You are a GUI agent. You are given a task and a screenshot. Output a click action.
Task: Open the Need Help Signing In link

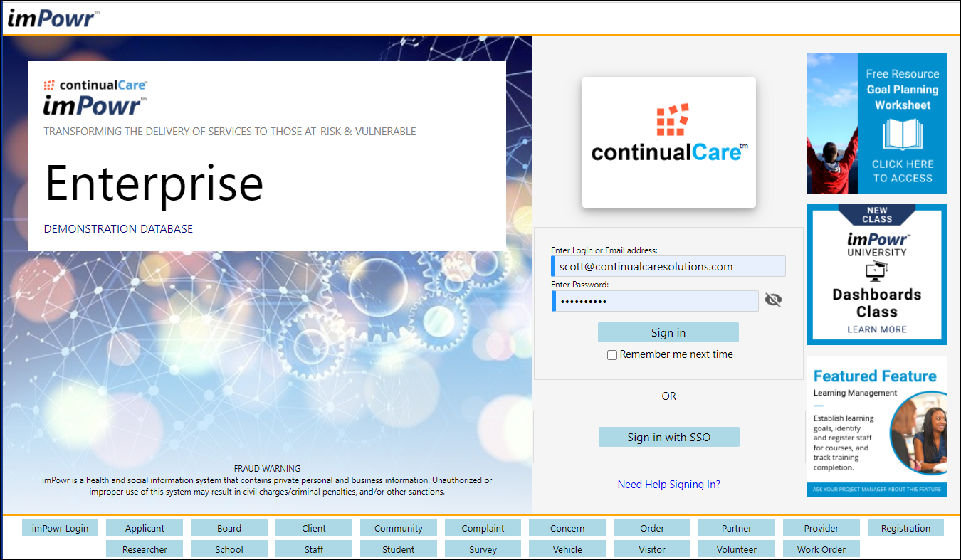click(x=669, y=485)
